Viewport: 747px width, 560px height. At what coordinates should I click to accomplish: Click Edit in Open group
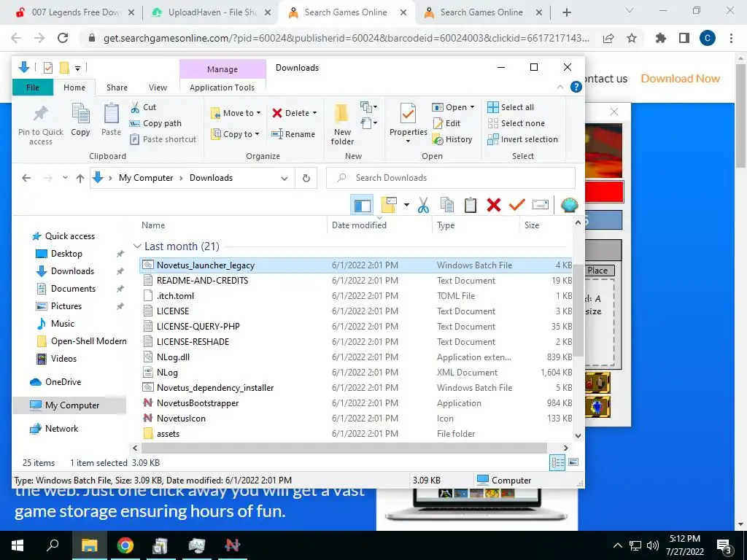(x=446, y=123)
